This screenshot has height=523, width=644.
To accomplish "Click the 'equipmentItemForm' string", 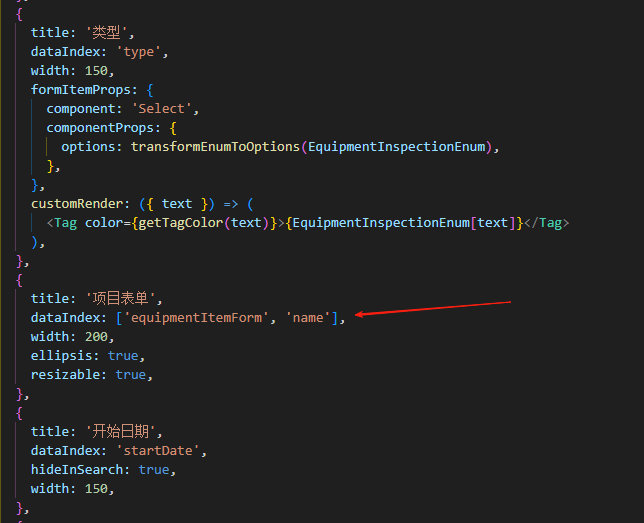I will coord(196,318).
